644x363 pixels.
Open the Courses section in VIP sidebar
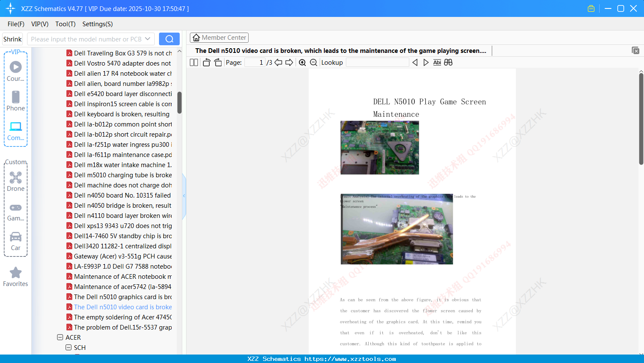[16, 71]
